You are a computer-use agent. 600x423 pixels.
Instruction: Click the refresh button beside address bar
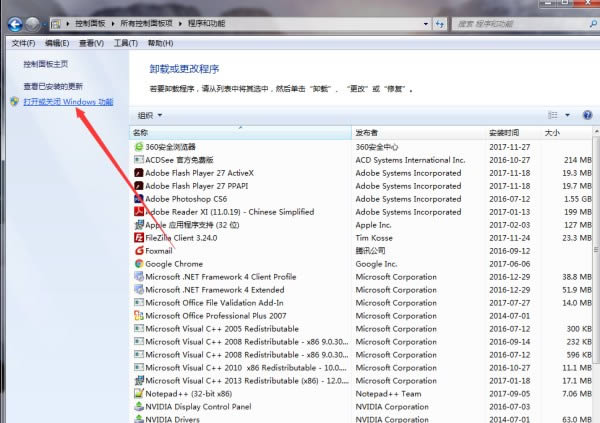coord(440,24)
